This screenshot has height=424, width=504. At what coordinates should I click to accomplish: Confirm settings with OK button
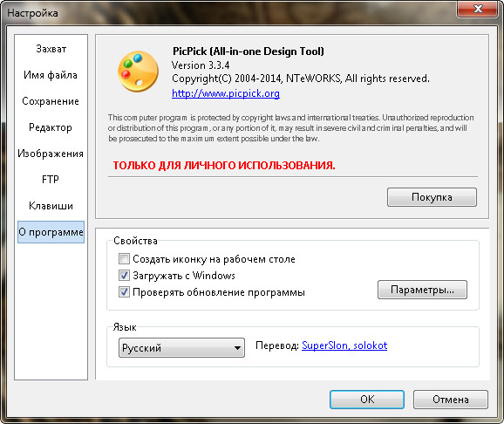(367, 400)
